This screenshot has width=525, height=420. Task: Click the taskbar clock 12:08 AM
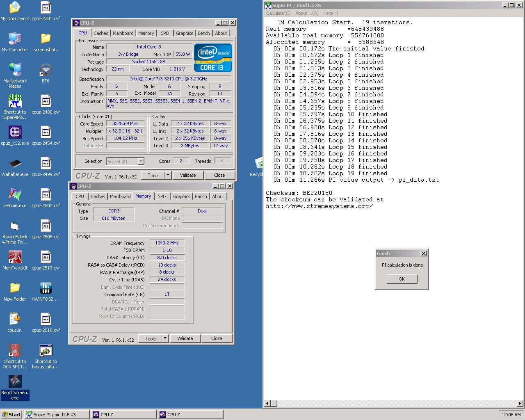click(x=511, y=415)
